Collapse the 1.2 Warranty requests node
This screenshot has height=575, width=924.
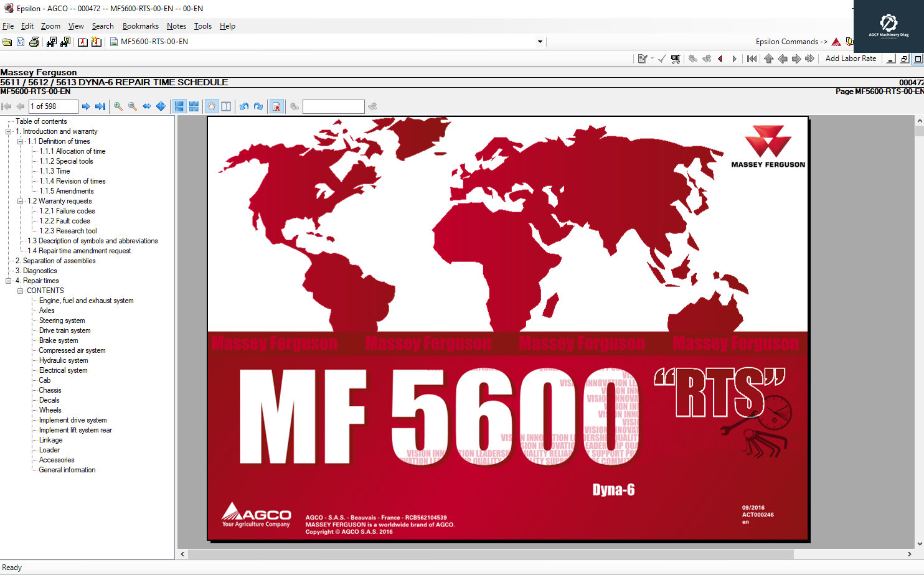point(20,201)
